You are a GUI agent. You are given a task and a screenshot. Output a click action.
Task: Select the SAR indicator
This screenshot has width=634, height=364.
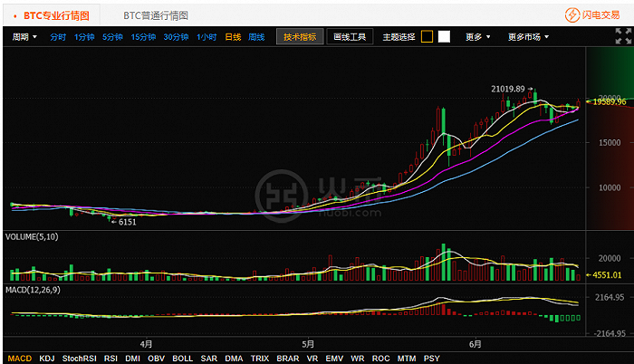[x=209, y=359]
